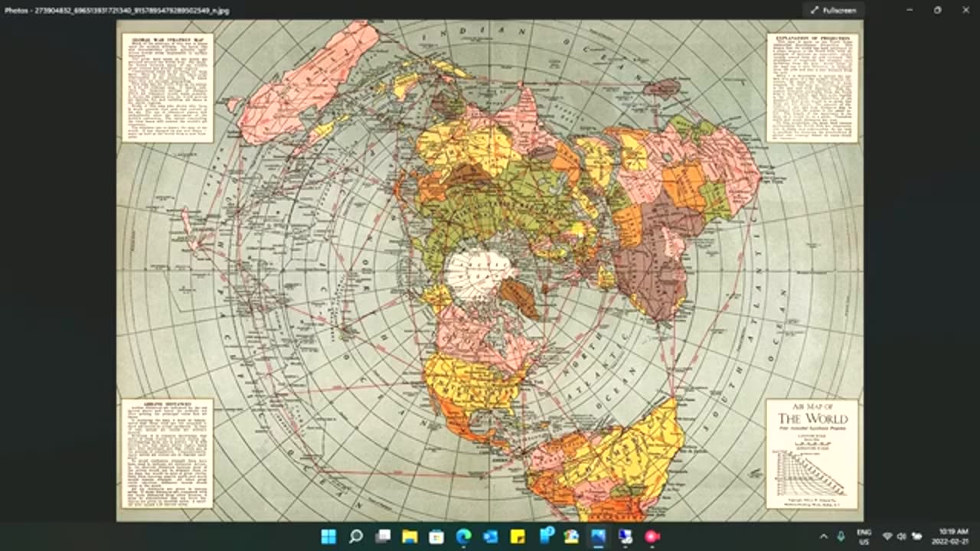Select the active Photos app in the taskbar
Screen dimensions: 980x551
click(x=598, y=536)
